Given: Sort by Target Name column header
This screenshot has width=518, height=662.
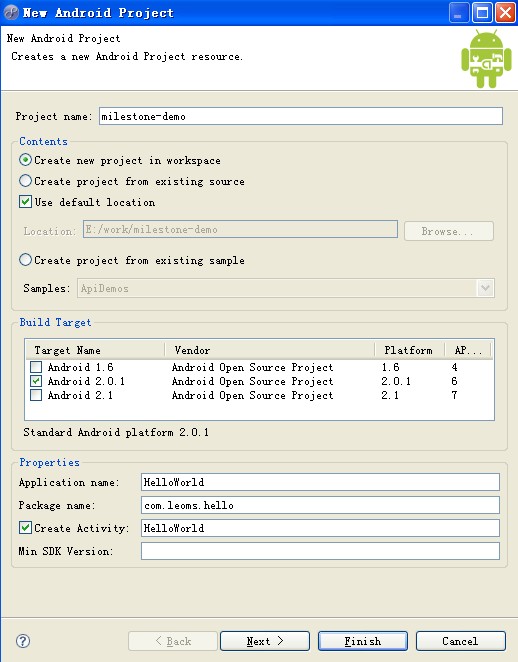Looking at the screenshot, I should pyautogui.click(x=95, y=350).
